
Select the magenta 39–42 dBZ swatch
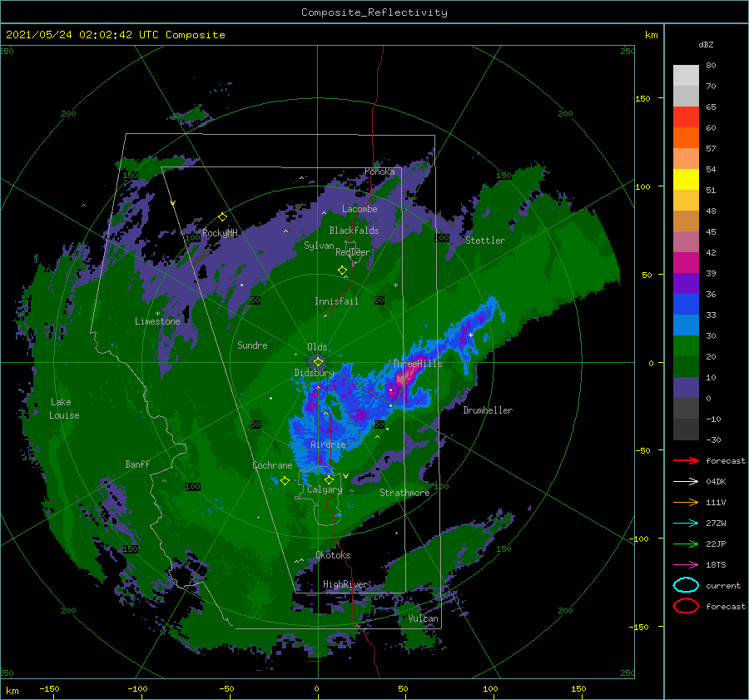point(686,262)
